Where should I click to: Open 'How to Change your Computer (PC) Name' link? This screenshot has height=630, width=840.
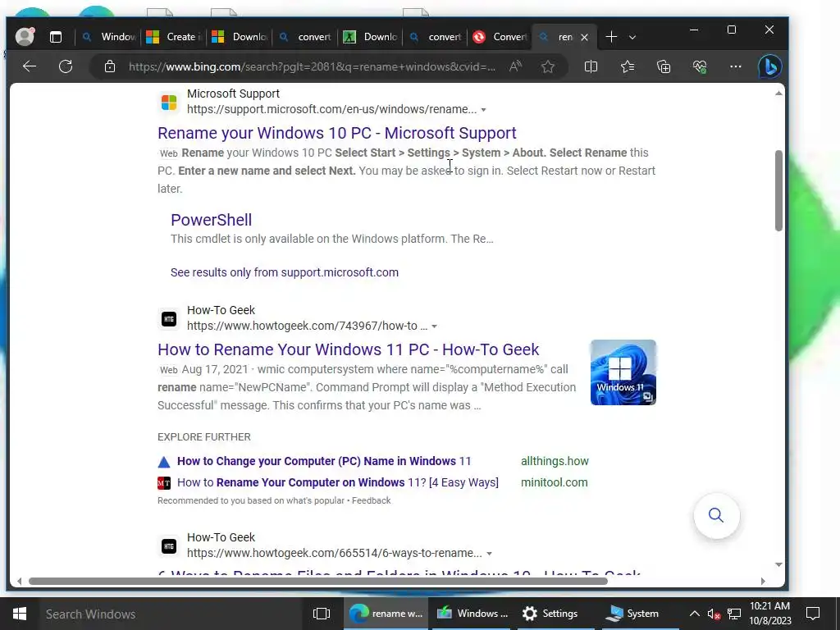(324, 461)
